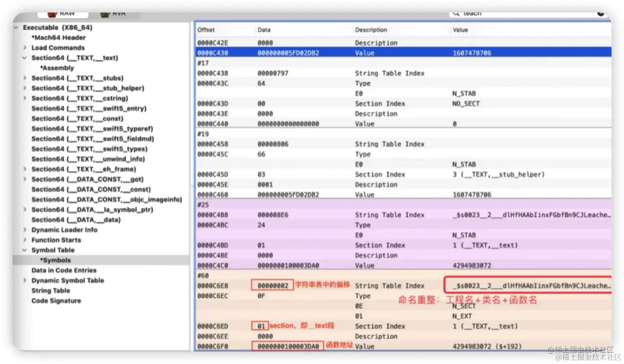Select Section64 (__TEXT,__swift5_types)
Image resolution: width=624 pixels, height=364 pixels.
pyautogui.click(x=90, y=149)
